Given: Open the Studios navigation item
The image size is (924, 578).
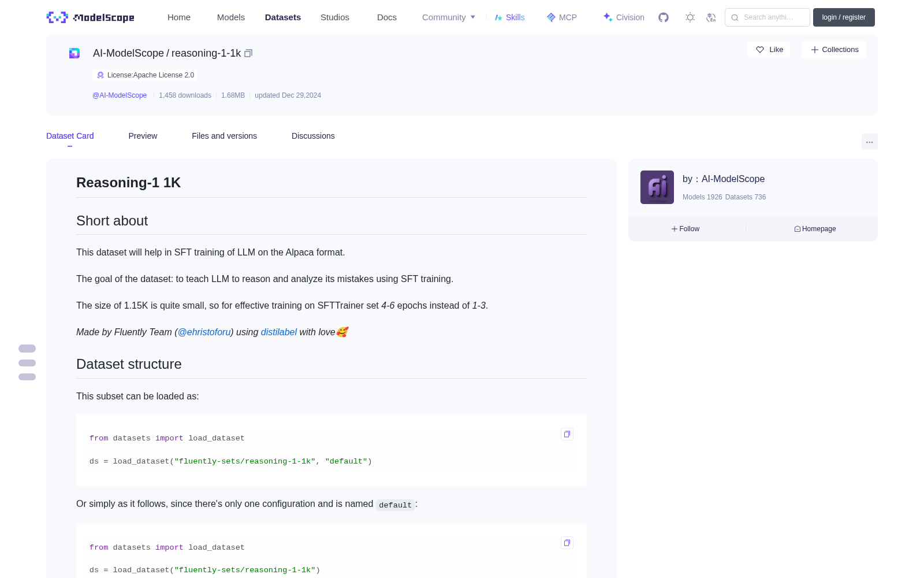Looking at the screenshot, I should pos(335,17).
